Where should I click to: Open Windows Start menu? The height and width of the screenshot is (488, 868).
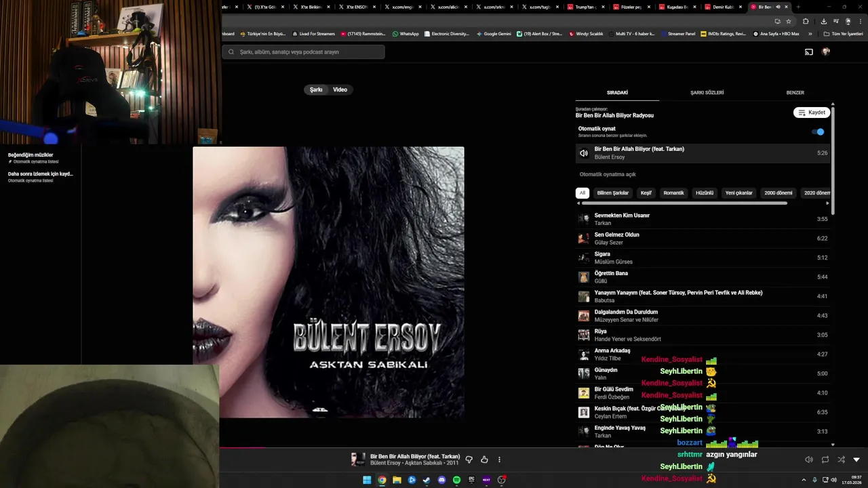click(367, 480)
